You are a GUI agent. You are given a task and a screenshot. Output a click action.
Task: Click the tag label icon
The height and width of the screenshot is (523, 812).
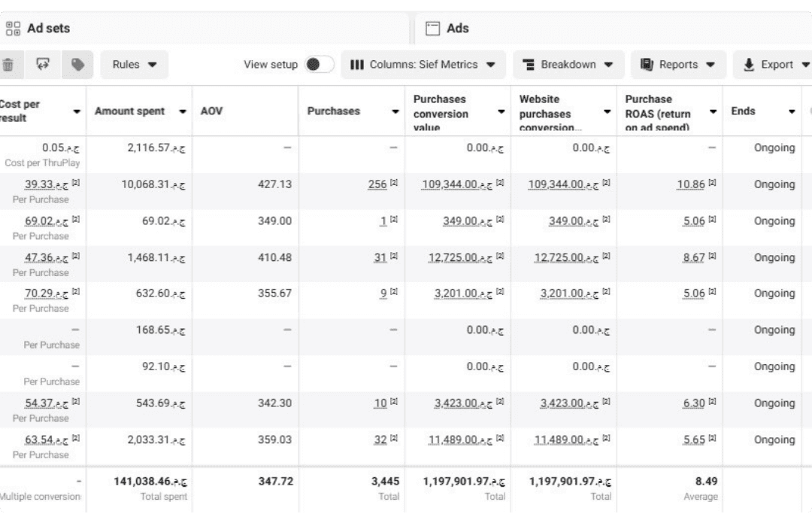pos(77,65)
